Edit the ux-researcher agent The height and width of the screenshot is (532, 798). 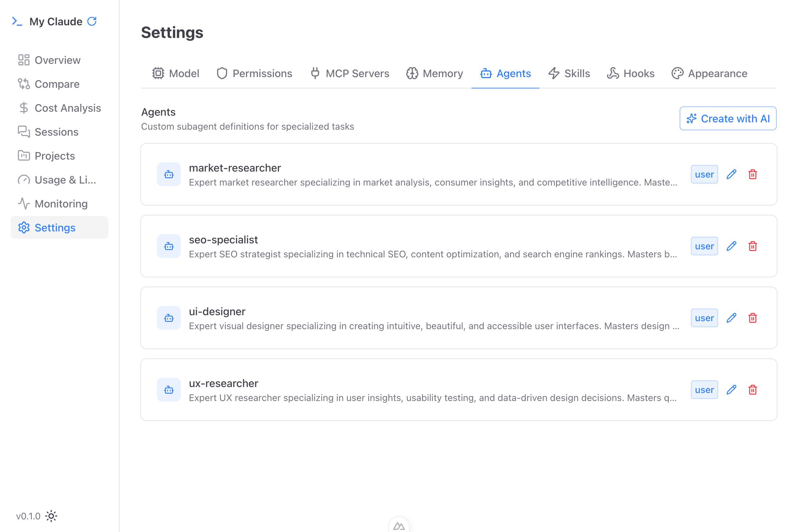[x=731, y=389]
